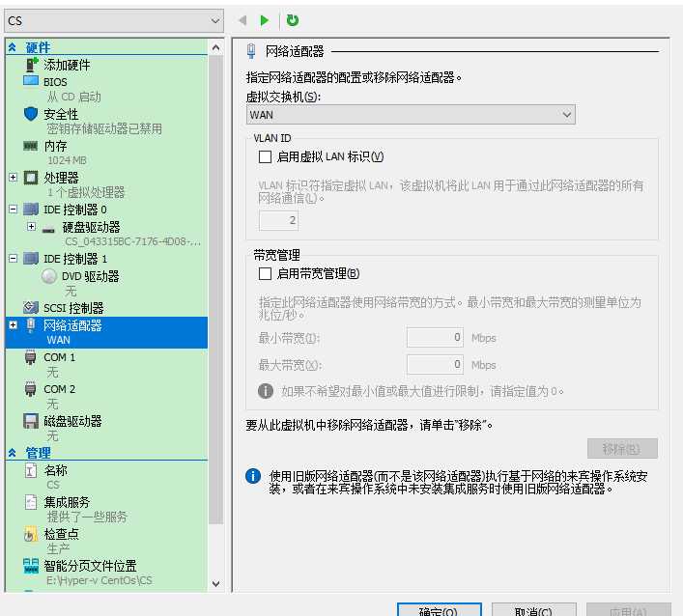The width and height of the screenshot is (683, 616).
Task: Click the E:\Hyper-v CentOs\CS path text
Action: pos(100,580)
